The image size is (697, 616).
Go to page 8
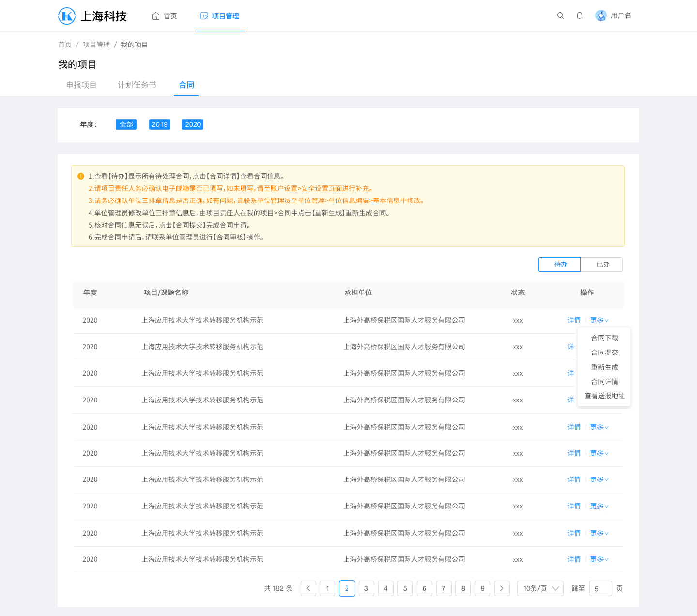[x=463, y=588]
